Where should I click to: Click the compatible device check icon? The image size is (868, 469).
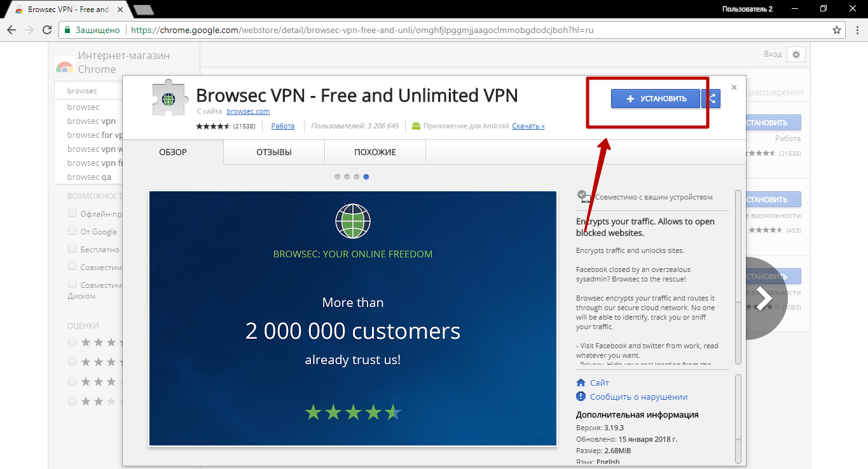[584, 196]
